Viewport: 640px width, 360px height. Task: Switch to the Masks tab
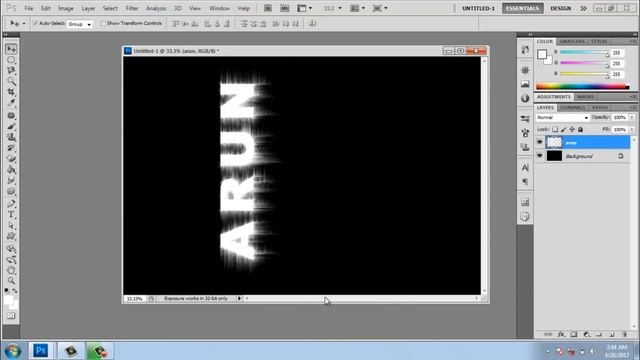[585, 97]
